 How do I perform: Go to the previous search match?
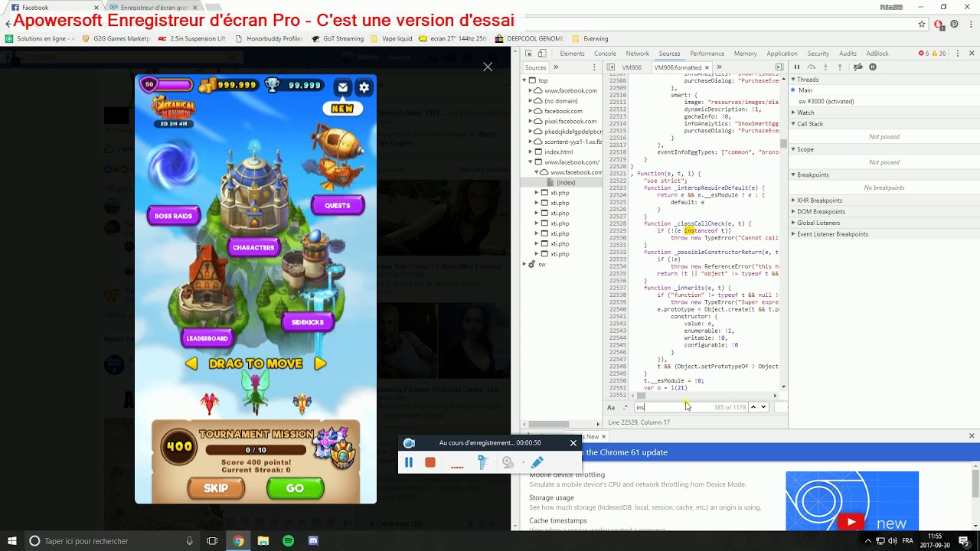tap(753, 407)
